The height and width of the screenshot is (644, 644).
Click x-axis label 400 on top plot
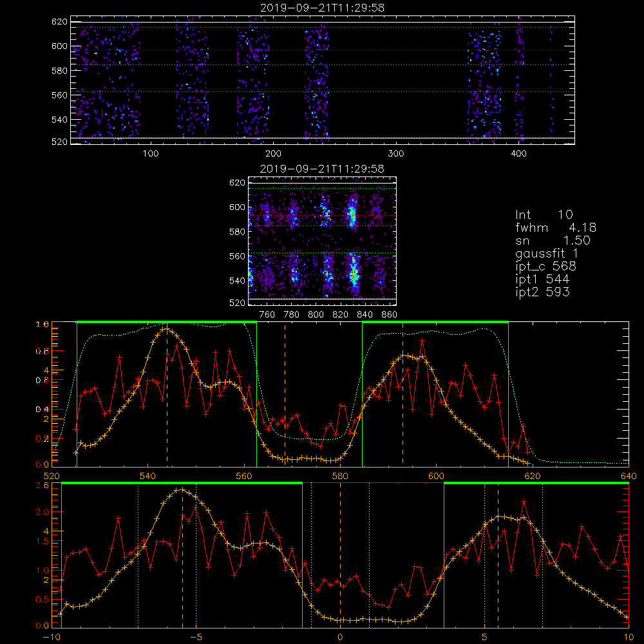click(518, 154)
